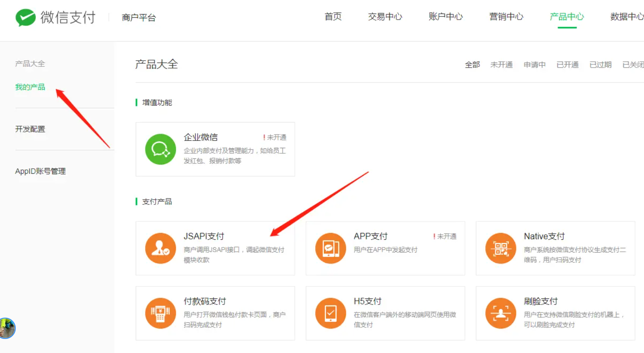Open the APP支付 product title

click(370, 236)
